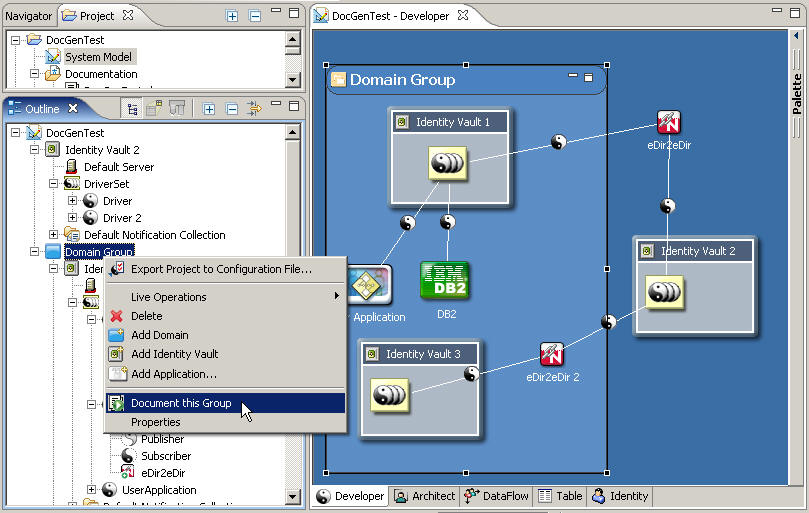809x513 pixels.
Task: Click yin-yang driver on Identity Vault 1 to eDir2eDir line
Action: coord(558,141)
